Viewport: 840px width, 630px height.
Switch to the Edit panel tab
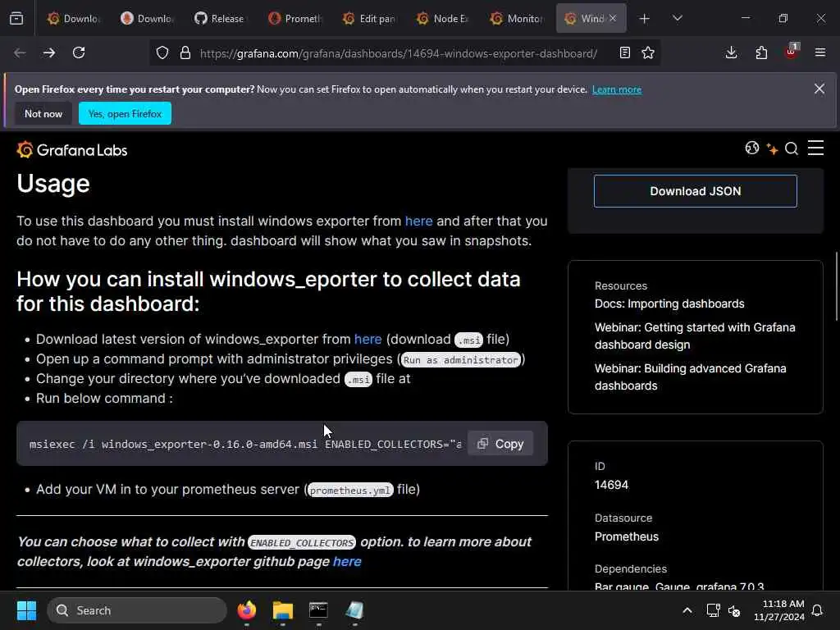368,19
